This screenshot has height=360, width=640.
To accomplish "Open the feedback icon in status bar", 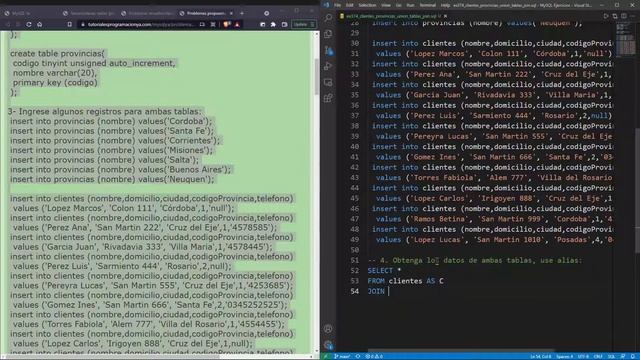I will (623, 356).
